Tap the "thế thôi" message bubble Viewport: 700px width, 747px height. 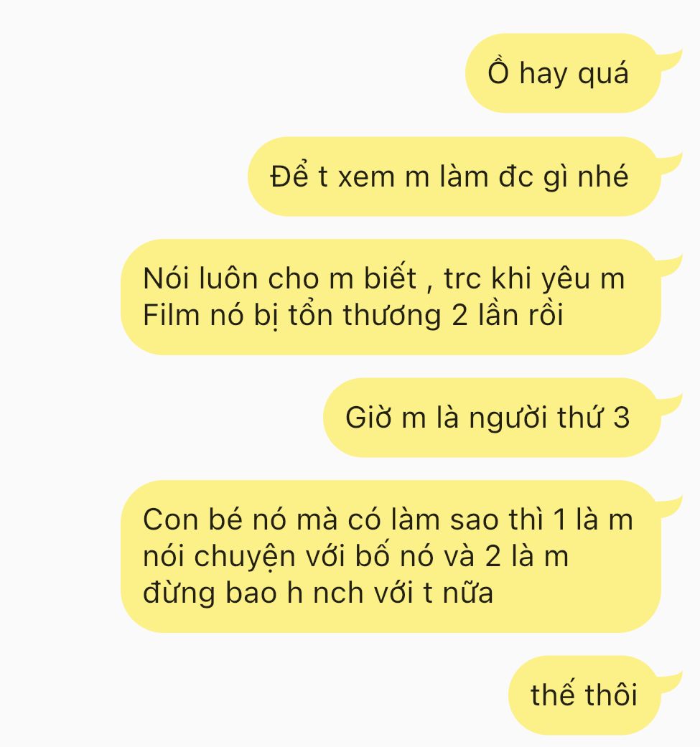click(584, 695)
